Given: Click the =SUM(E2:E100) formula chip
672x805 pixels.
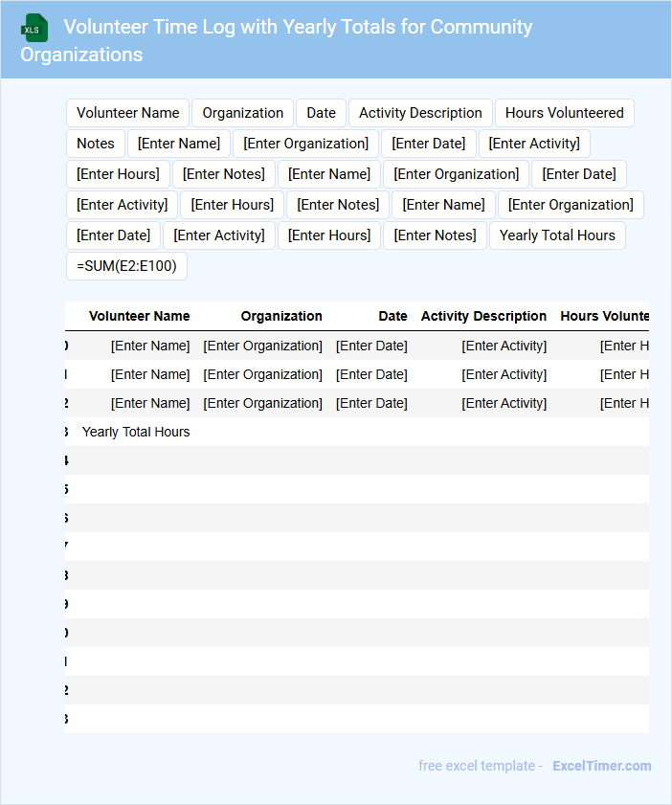Looking at the screenshot, I should click(126, 266).
